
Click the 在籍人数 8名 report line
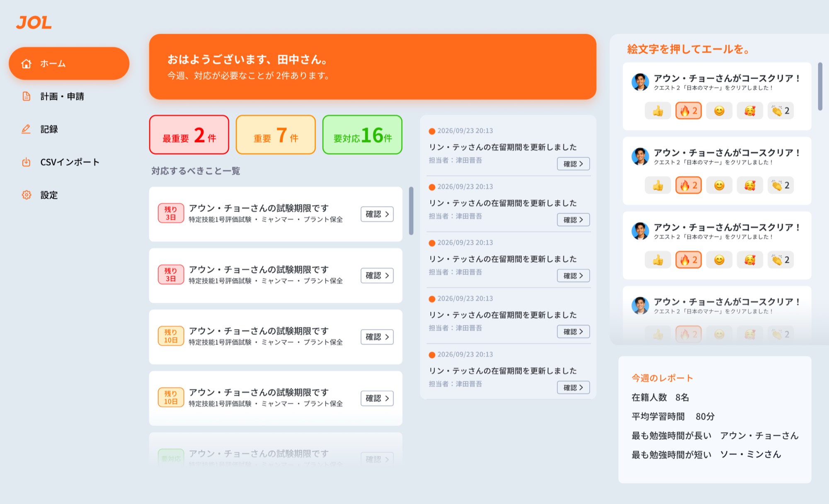click(660, 397)
